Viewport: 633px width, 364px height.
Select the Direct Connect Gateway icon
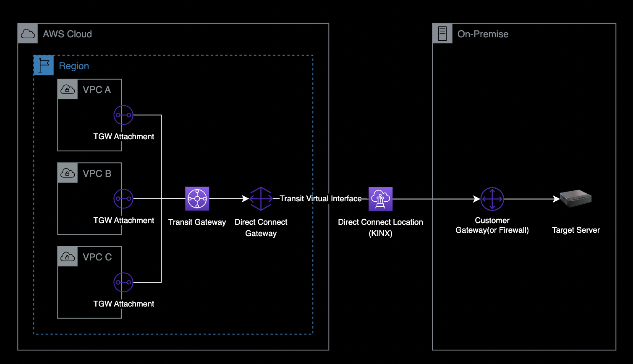tap(261, 199)
